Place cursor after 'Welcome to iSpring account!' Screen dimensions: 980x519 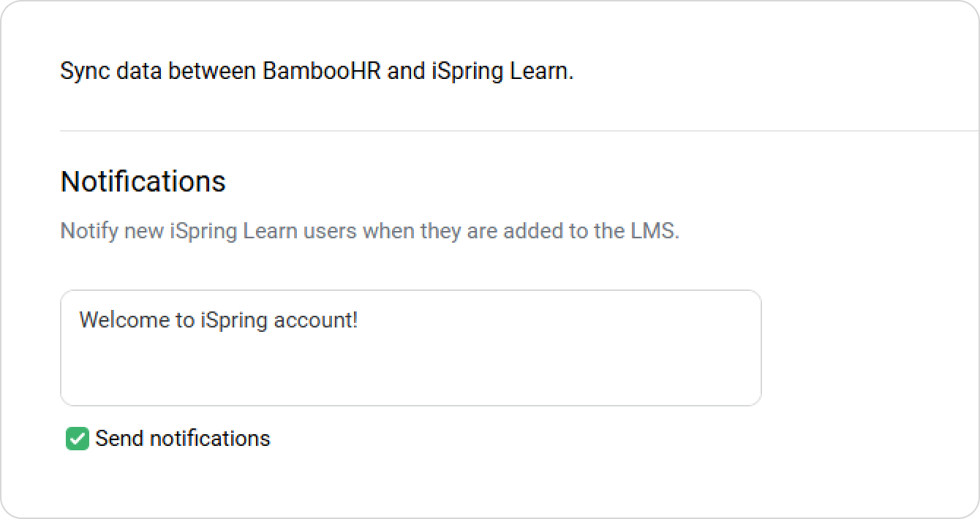[x=359, y=321]
